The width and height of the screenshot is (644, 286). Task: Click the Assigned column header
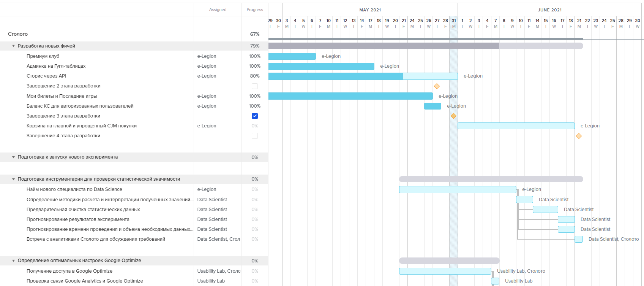[218, 10]
